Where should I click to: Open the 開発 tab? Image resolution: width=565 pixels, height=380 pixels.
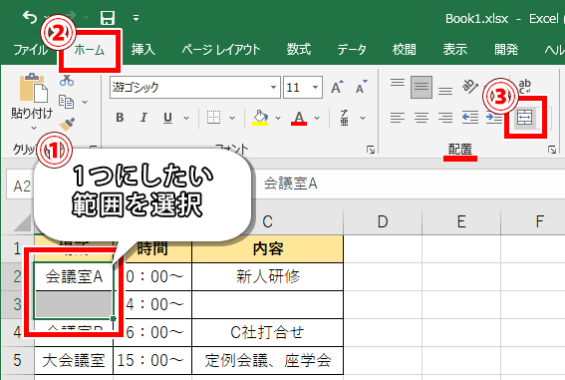506,49
